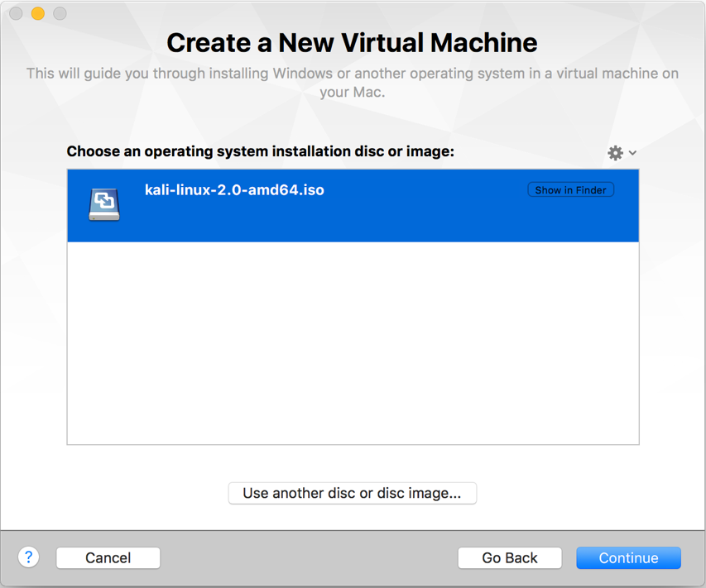Open the gear options menu

click(615, 153)
